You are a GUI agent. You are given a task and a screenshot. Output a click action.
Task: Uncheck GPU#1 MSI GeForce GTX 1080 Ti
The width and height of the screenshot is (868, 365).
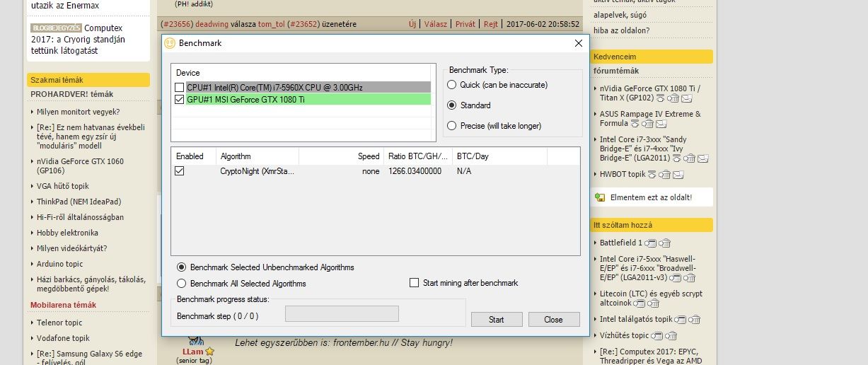[179, 100]
